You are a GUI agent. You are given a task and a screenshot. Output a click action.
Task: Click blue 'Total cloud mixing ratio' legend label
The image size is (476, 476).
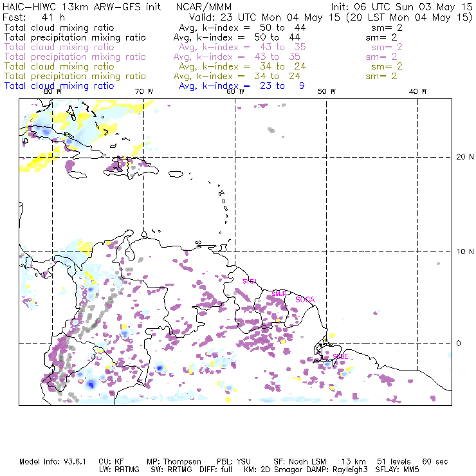click(x=59, y=86)
